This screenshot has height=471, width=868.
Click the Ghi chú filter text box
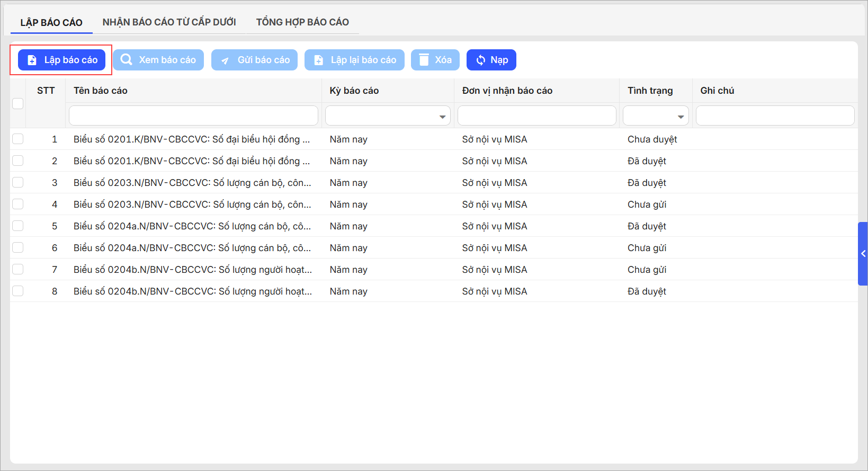(x=774, y=115)
